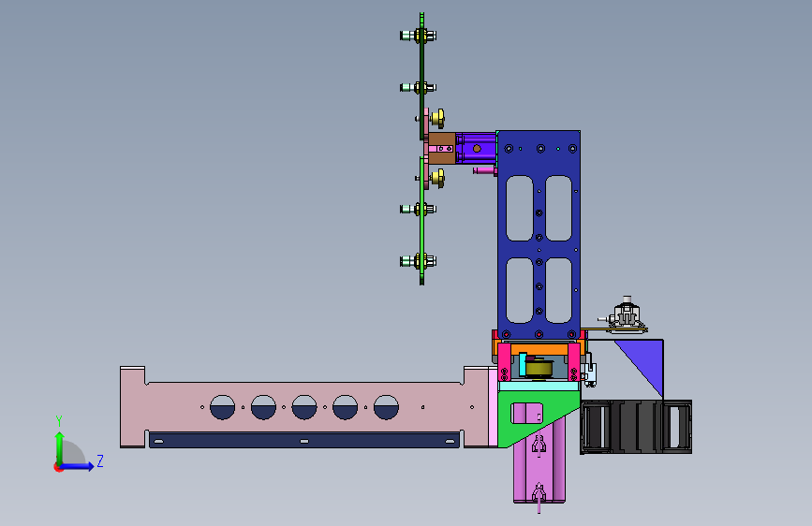This screenshot has width=812, height=526.
Task: Select the lower yellow knob below the brown block
Action: click(437, 179)
